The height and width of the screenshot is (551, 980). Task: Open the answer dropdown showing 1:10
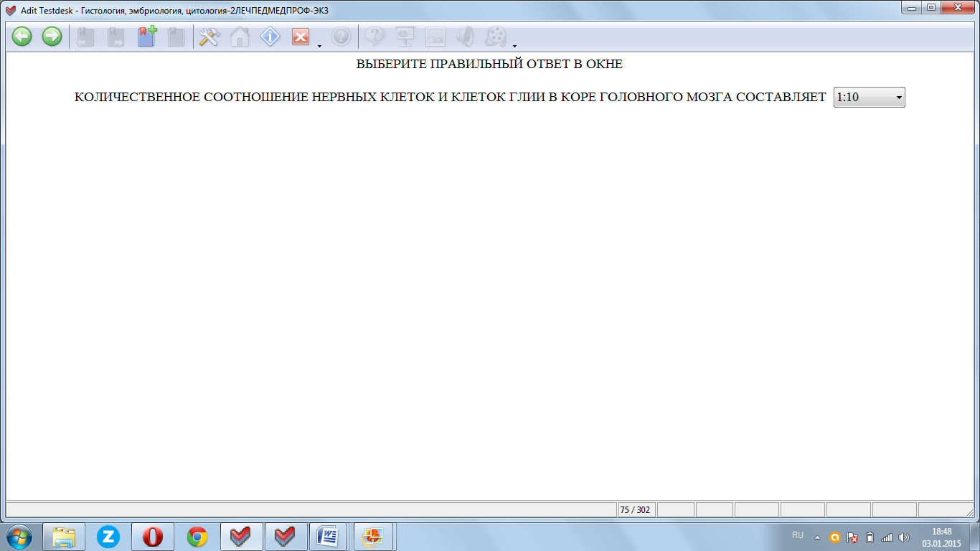click(x=870, y=98)
